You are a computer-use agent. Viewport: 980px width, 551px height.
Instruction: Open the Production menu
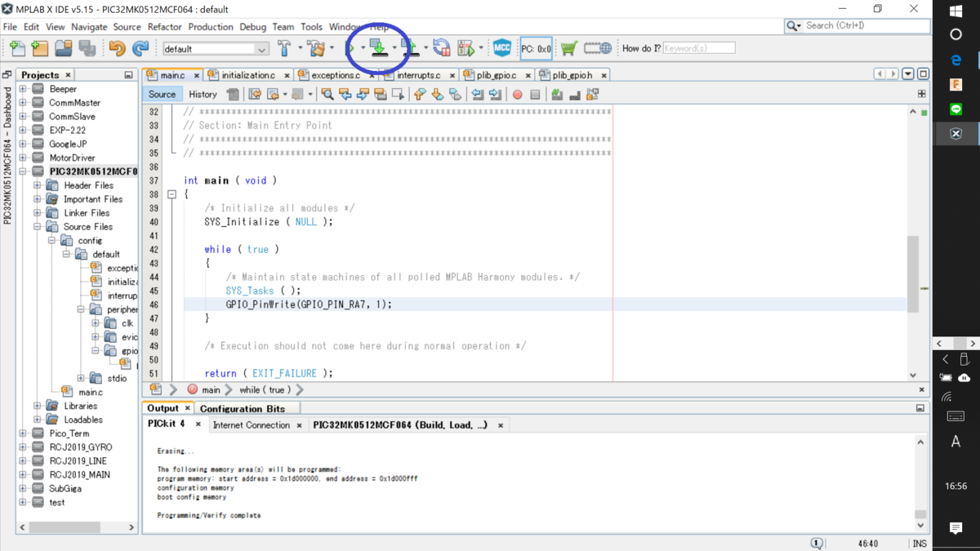(x=211, y=27)
